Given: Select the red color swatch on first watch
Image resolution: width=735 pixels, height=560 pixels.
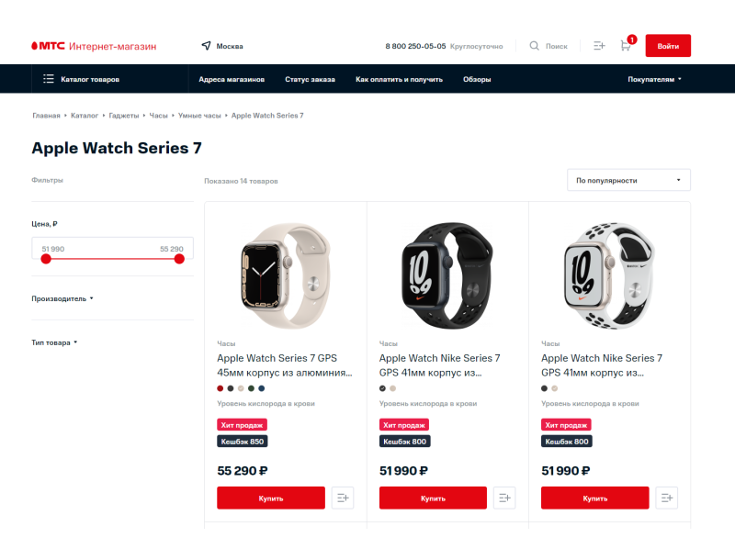Looking at the screenshot, I should (x=220, y=388).
